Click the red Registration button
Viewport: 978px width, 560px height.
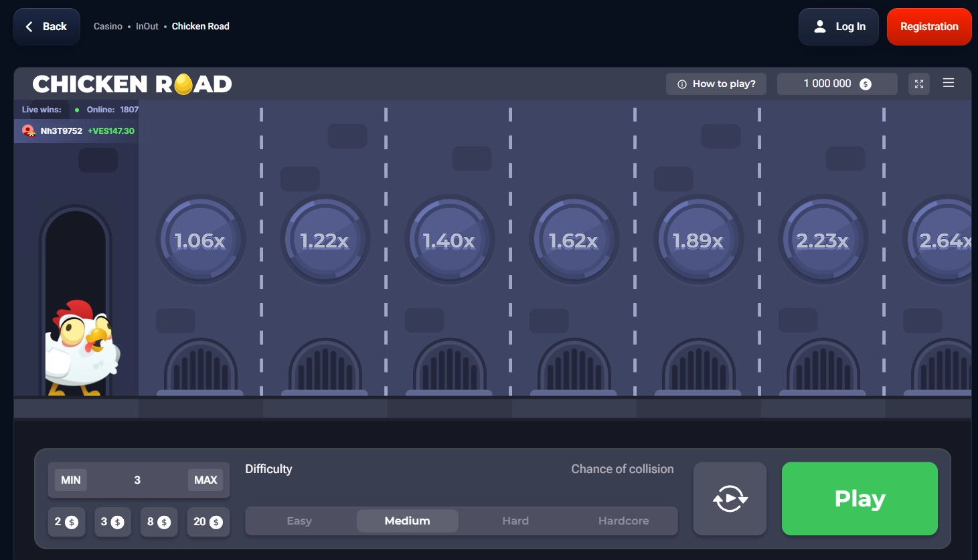pos(929,27)
